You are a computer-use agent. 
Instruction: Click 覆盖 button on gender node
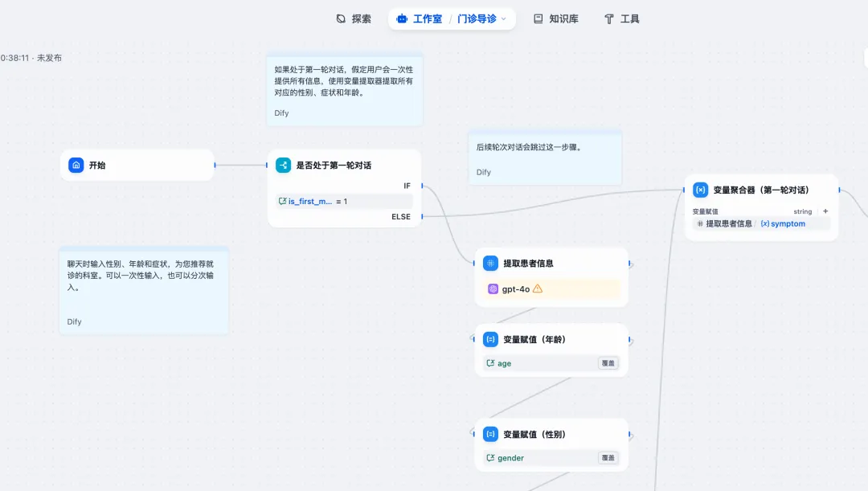click(608, 458)
